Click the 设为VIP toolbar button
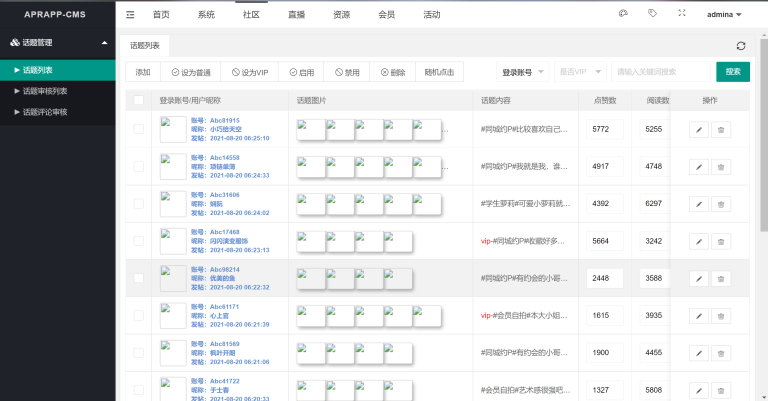This screenshot has height=401, width=768. [250, 72]
